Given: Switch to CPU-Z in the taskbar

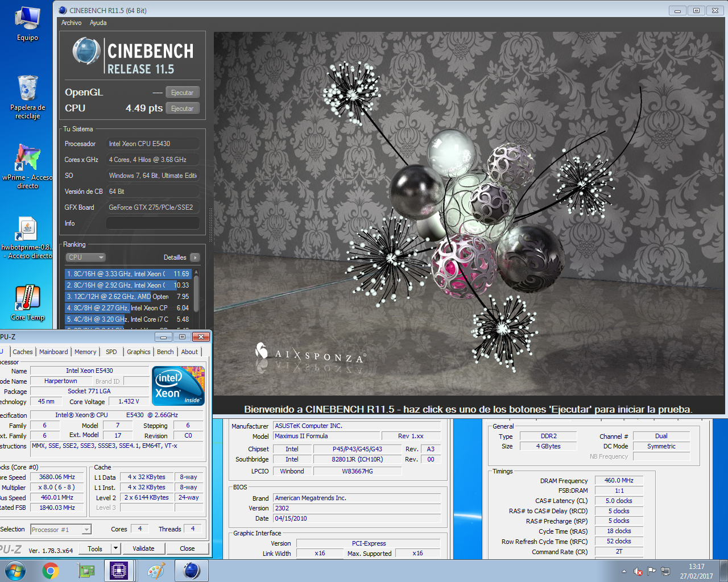Looking at the screenshot, I should 119,571.
